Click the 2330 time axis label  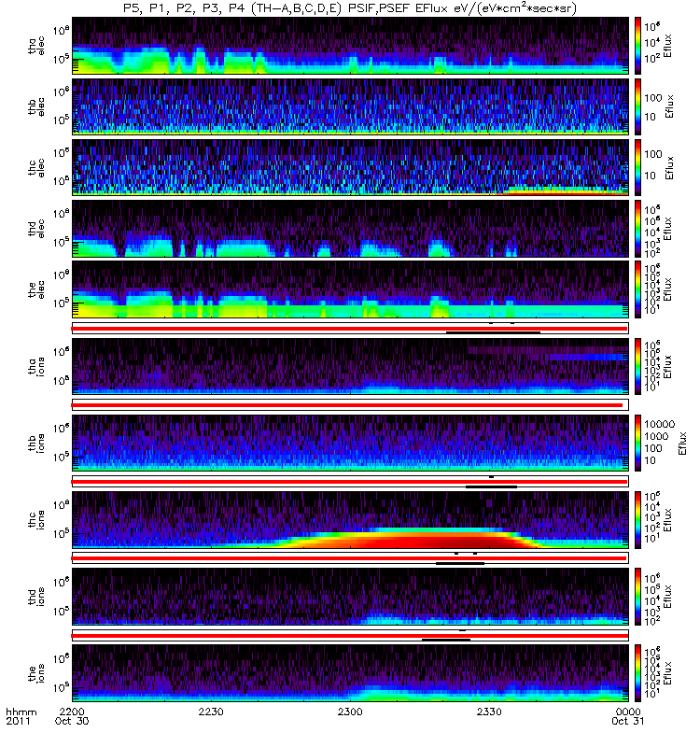point(489,712)
